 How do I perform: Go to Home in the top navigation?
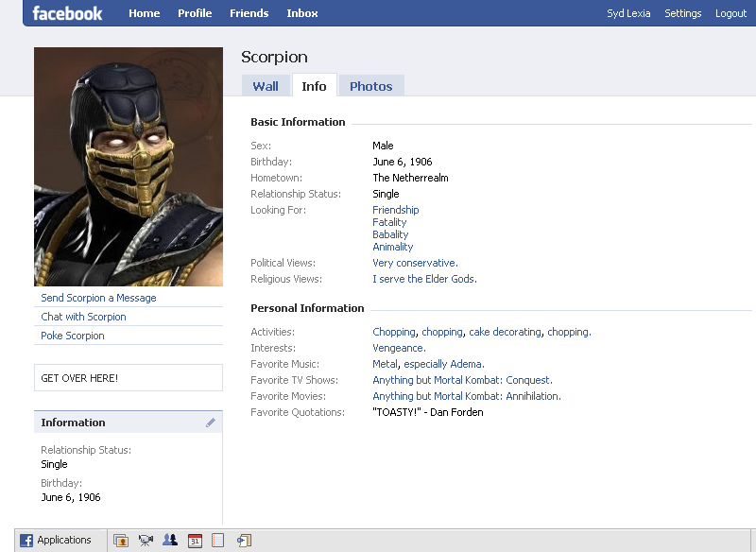(145, 13)
